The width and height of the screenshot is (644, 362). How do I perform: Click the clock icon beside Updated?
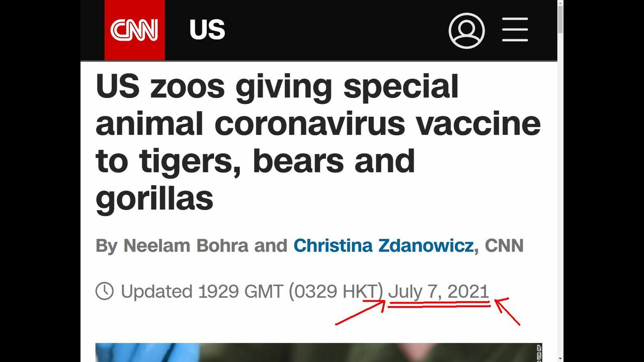(105, 291)
